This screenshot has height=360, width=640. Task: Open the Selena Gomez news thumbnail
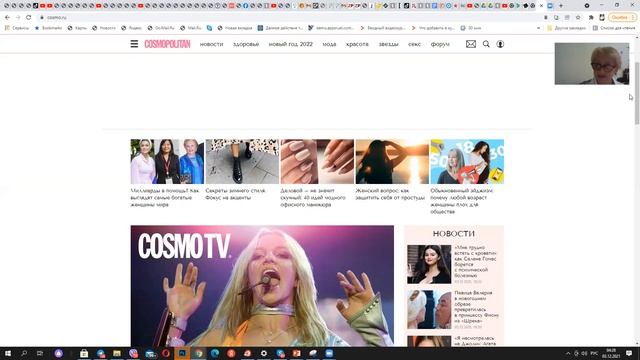click(429, 264)
